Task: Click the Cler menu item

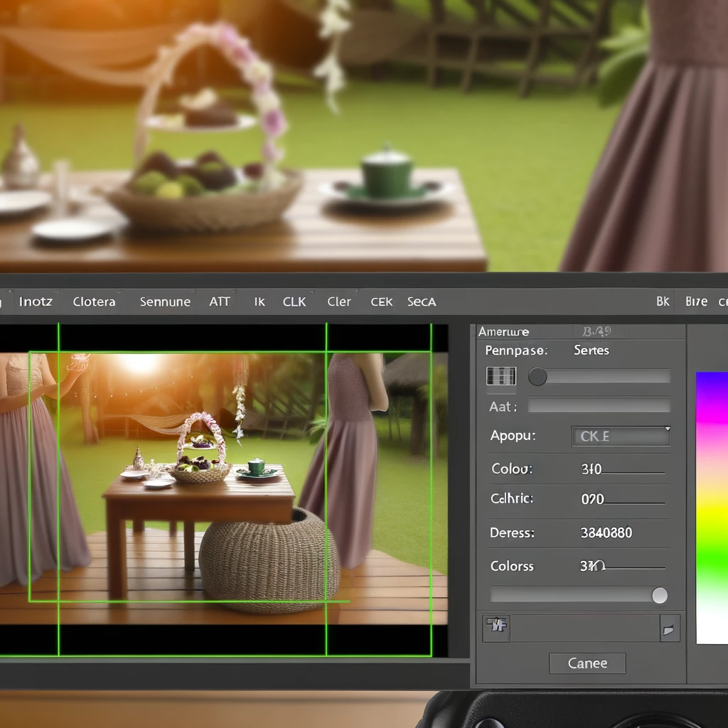Action: (x=339, y=301)
